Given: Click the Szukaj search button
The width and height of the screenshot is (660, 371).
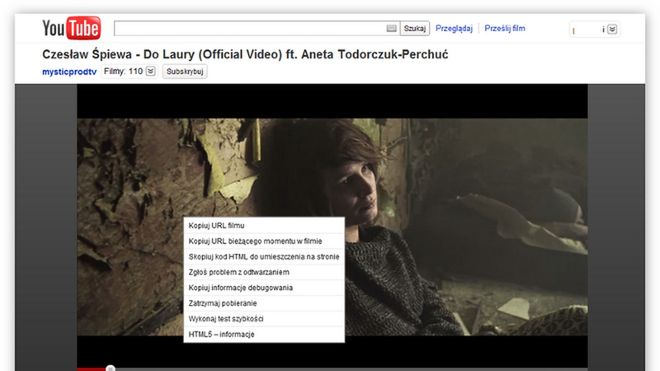Looking at the screenshot, I should [415, 28].
